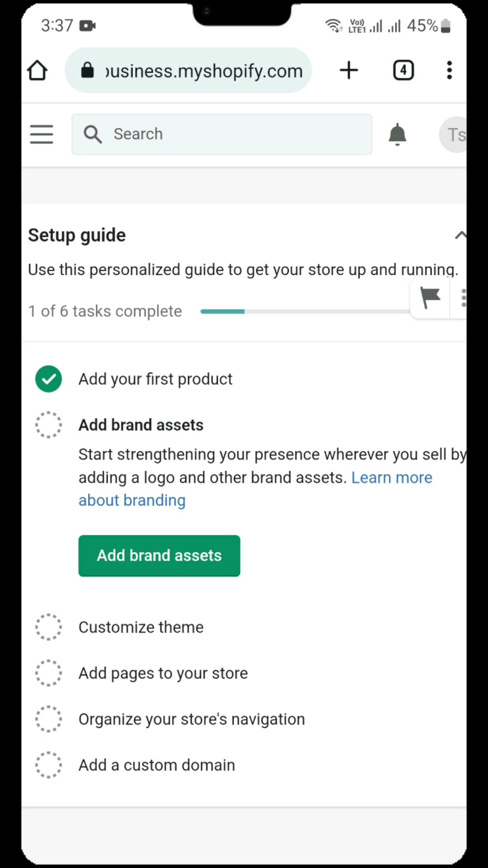Image resolution: width=488 pixels, height=868 pixels.
Task: Focus the Shopify Search field
Action: (222, 134)
